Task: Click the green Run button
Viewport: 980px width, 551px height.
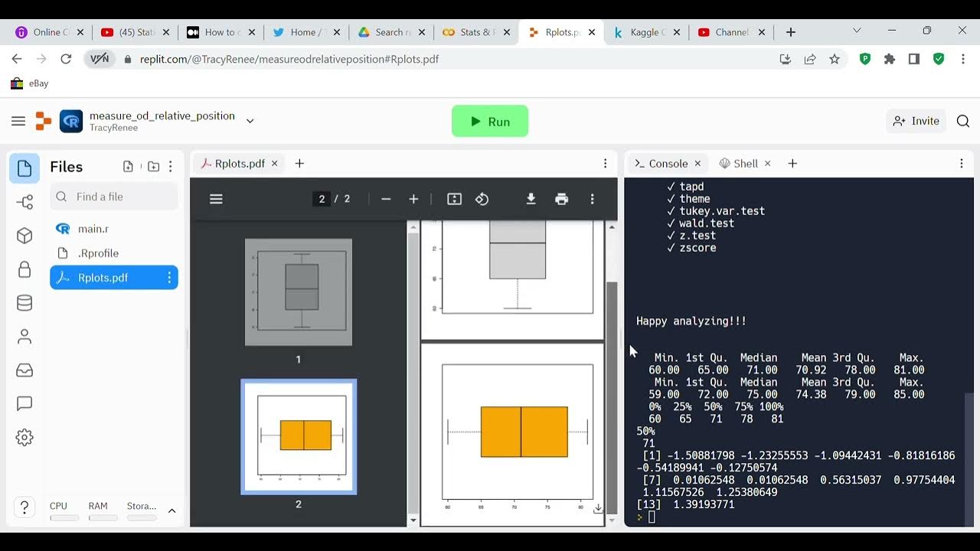Action: pos(490,121)
